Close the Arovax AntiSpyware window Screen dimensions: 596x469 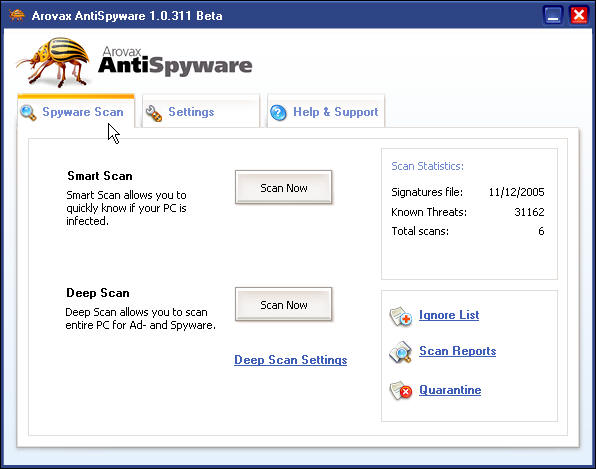[579, 16]
